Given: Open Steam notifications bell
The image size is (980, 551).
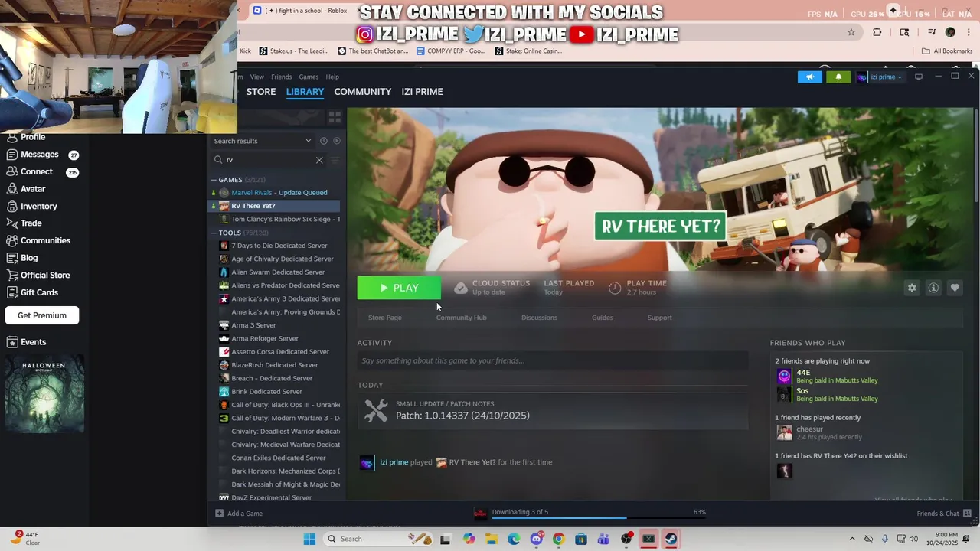Looking at the screenshot, I should (838, 77).
